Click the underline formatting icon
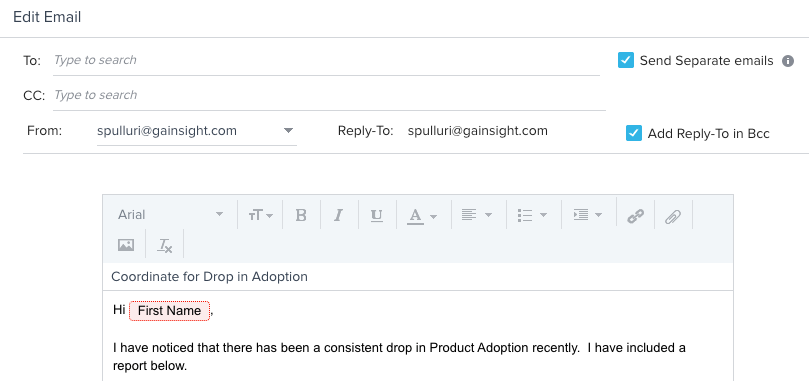Viewport: 809px width, 381px height. pyautogui.click(x=377, y=215)
